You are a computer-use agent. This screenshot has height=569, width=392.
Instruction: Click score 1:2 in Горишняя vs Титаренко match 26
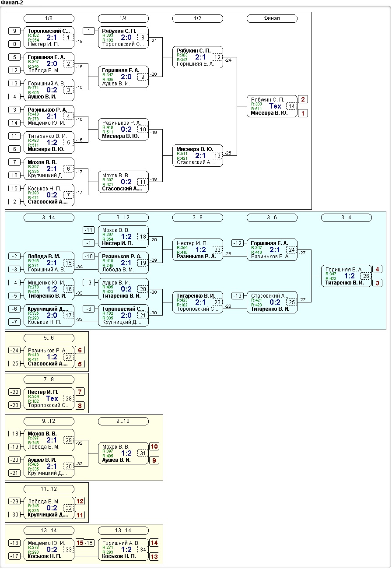349,276
